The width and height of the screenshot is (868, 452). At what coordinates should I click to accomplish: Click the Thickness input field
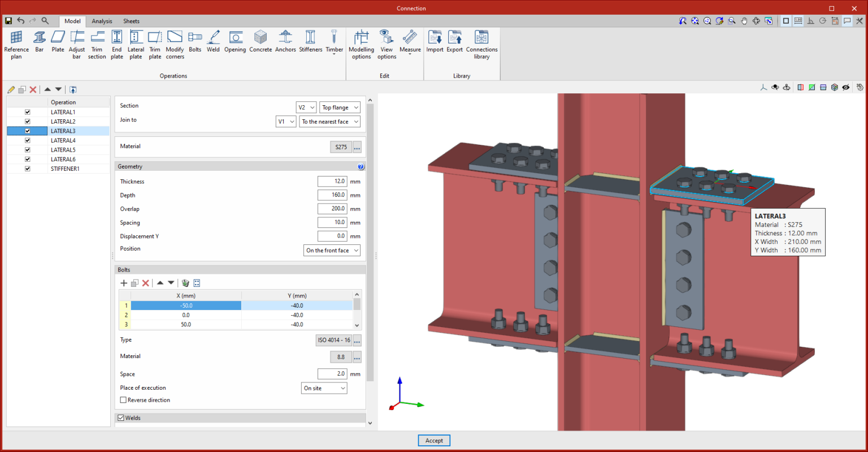coord(332,182)
